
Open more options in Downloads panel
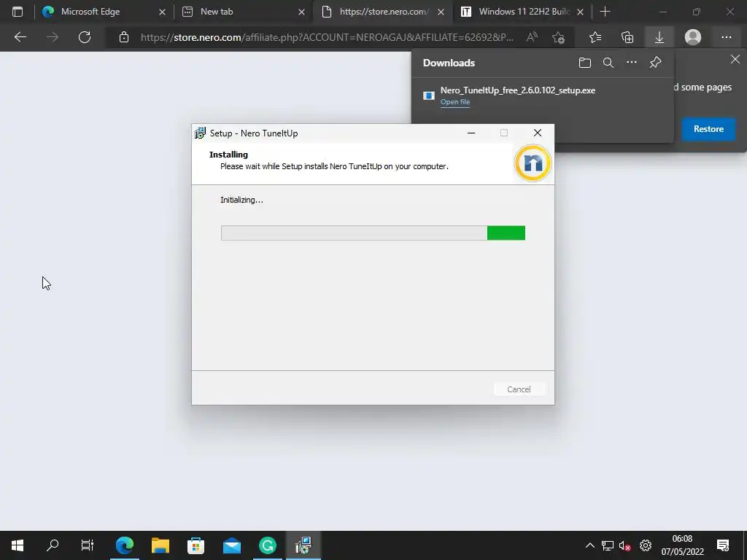click(631, 63)
